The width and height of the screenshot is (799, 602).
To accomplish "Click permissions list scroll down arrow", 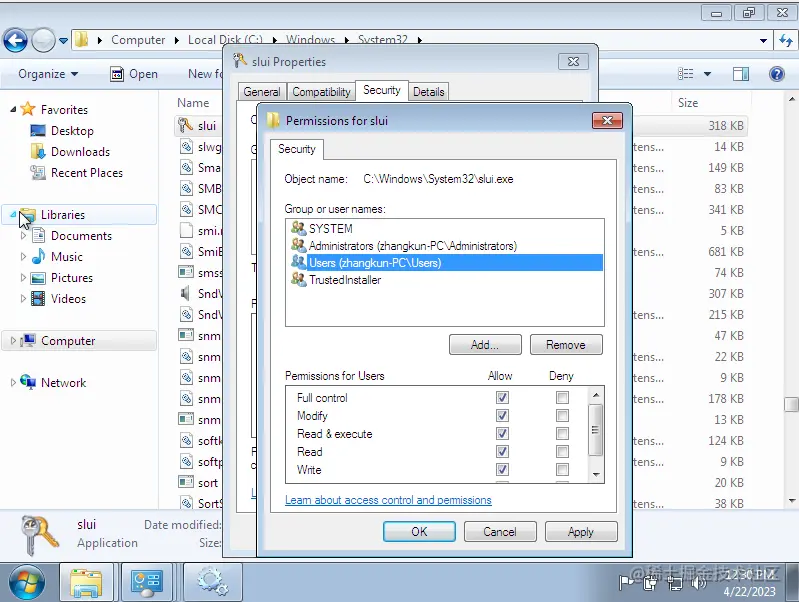I will tap(596, 475).
